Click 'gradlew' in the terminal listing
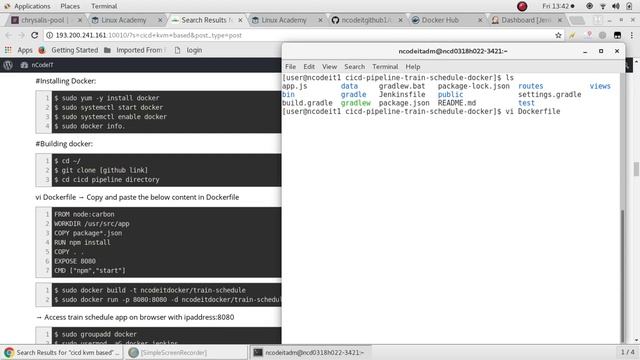Viewport: 640px width, 360px height. coord(356,103)
